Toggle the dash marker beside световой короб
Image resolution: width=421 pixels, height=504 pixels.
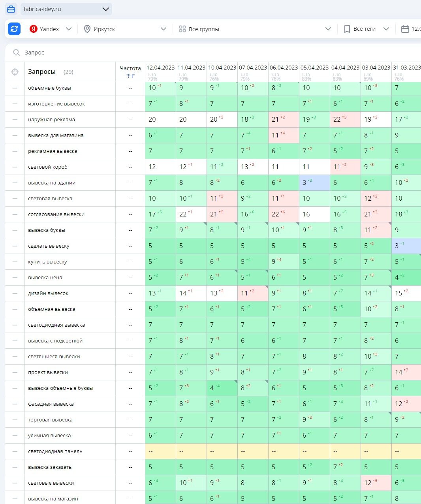pos(15,167)
